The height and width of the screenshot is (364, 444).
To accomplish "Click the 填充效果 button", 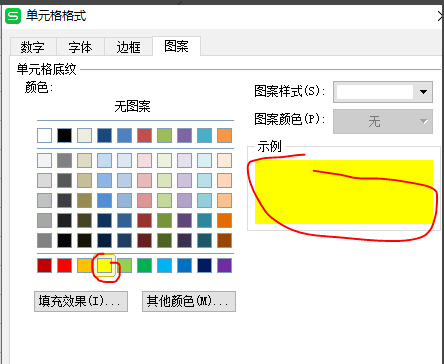I will [81, 301].
